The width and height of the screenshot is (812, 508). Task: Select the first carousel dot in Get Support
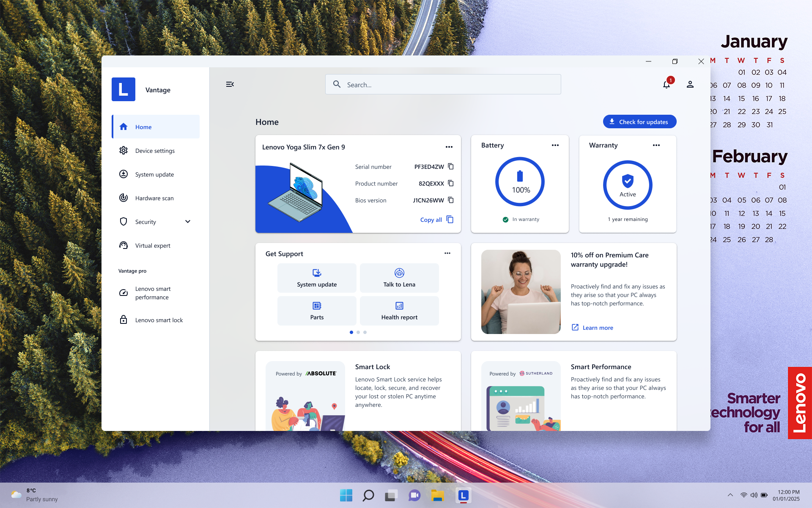click(351, 332)
